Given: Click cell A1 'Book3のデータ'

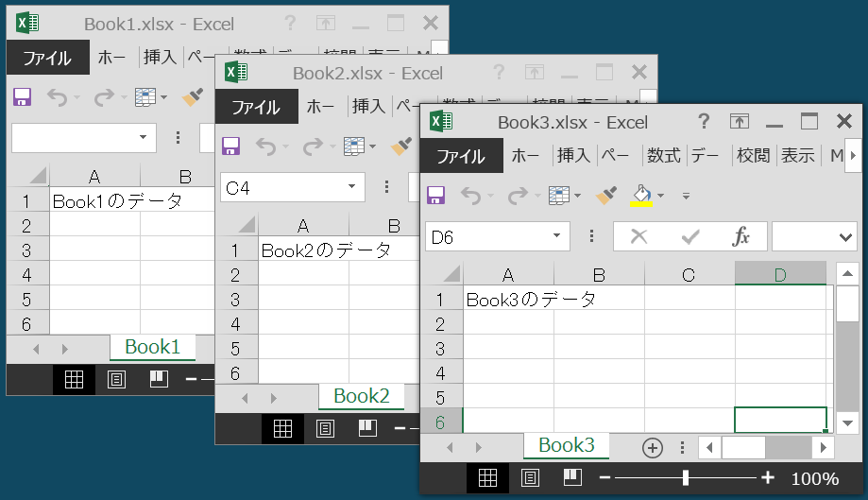Looking at the screenshot, I should pos(508,299).
